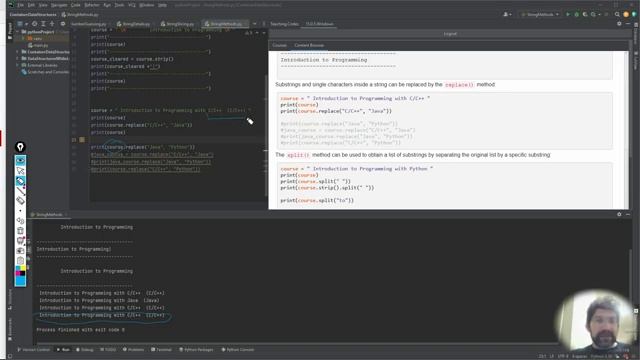Open Refactor menu

click(x=92, y=5)
